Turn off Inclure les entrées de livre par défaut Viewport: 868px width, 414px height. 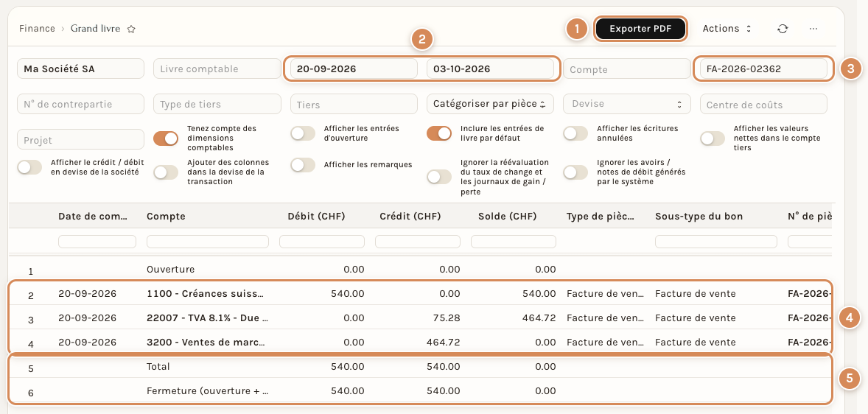pyautogui.click(x=439, y=133)
